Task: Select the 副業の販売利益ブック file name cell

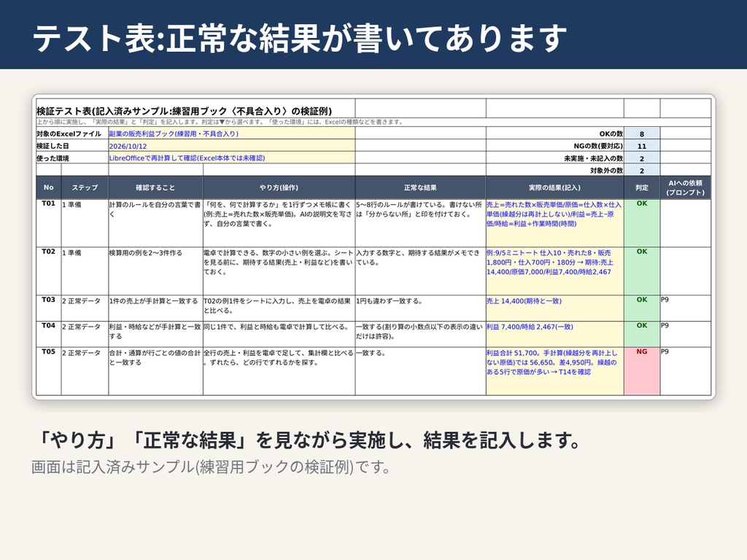Action: point(231,133)
